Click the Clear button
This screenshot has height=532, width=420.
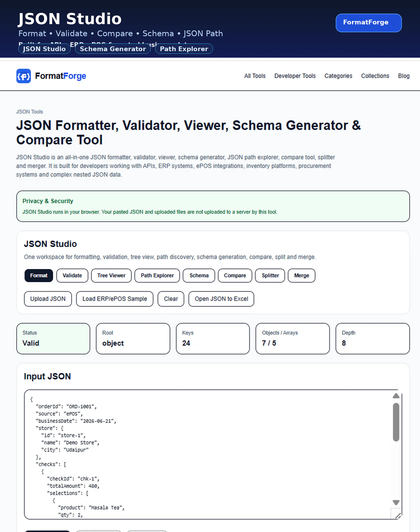[x=171, y=299]
